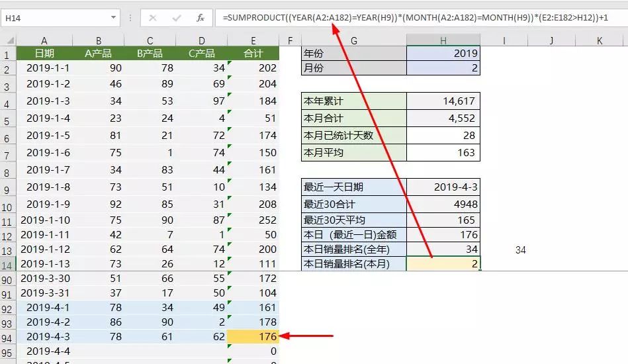628x364 pixels.
Task: Click the A产品 header cell
Action: click(99, 53)
